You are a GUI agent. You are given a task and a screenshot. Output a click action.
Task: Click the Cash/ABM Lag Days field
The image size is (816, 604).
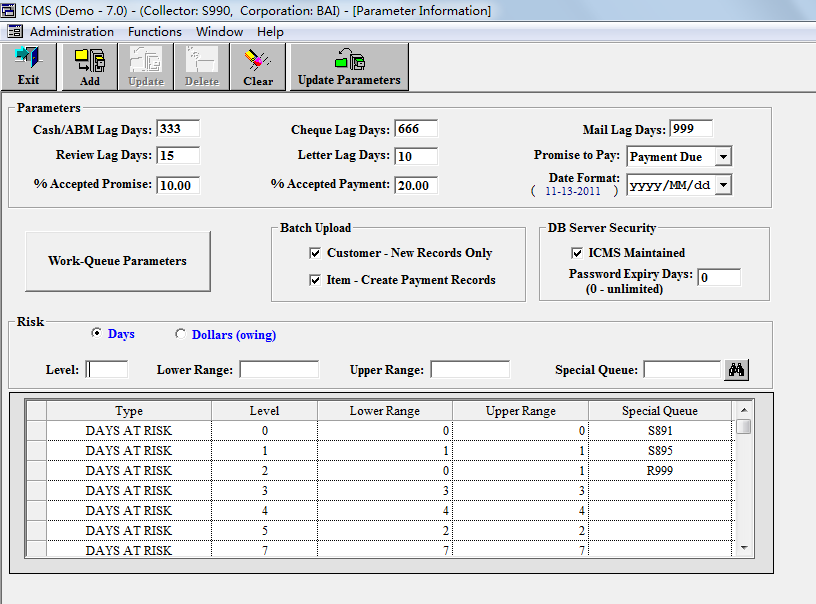pos(178,129)
